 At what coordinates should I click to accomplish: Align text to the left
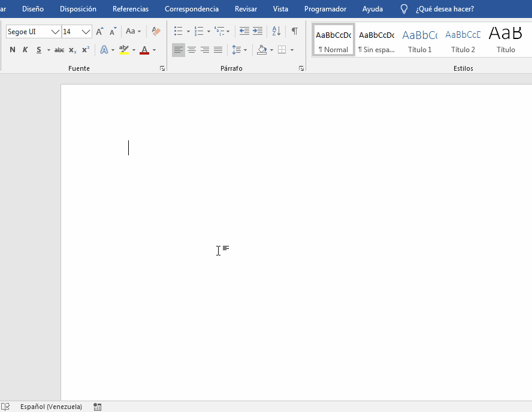tap(179, 50)
